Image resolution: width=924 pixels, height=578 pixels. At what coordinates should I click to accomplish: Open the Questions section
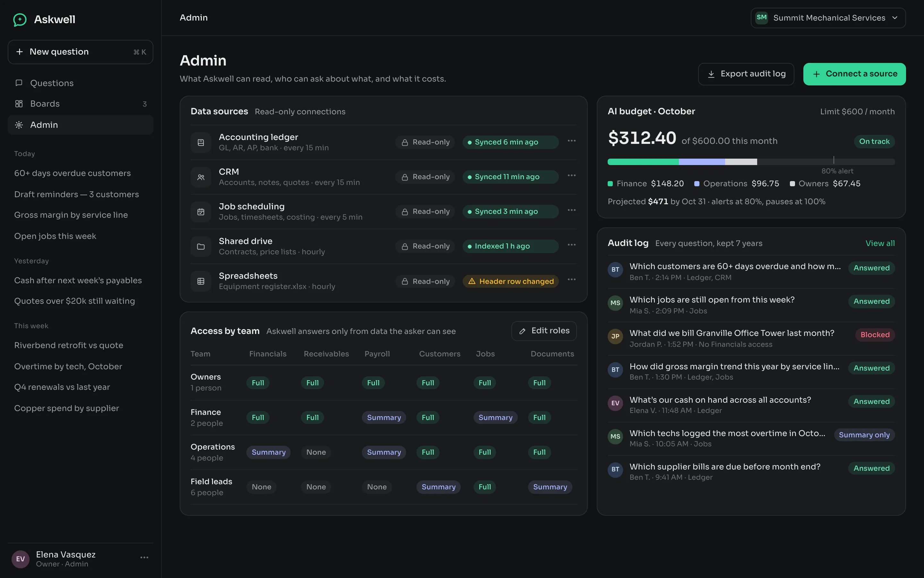click(81, 83)
